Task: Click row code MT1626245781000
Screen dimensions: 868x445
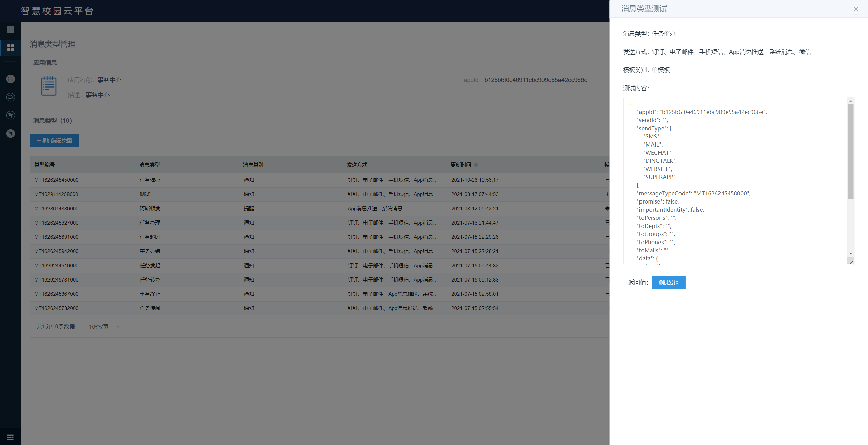Action: point(56,280)
